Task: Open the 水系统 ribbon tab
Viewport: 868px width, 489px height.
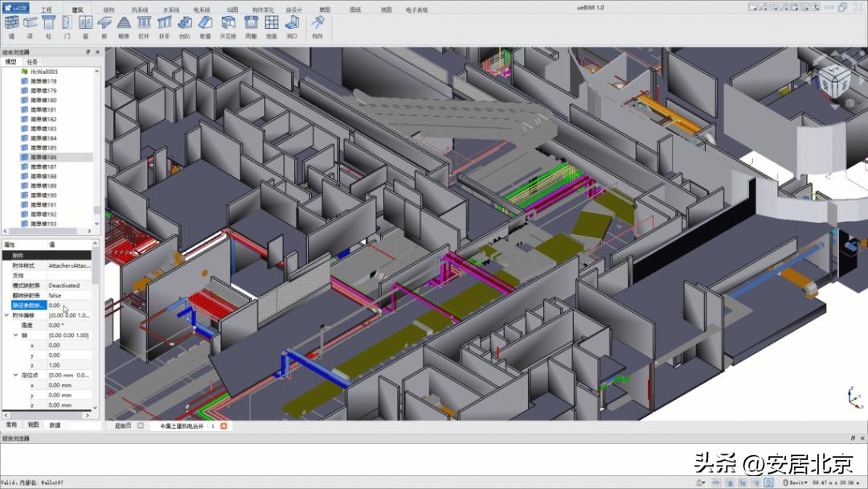Action: click(x=171, y=10)
